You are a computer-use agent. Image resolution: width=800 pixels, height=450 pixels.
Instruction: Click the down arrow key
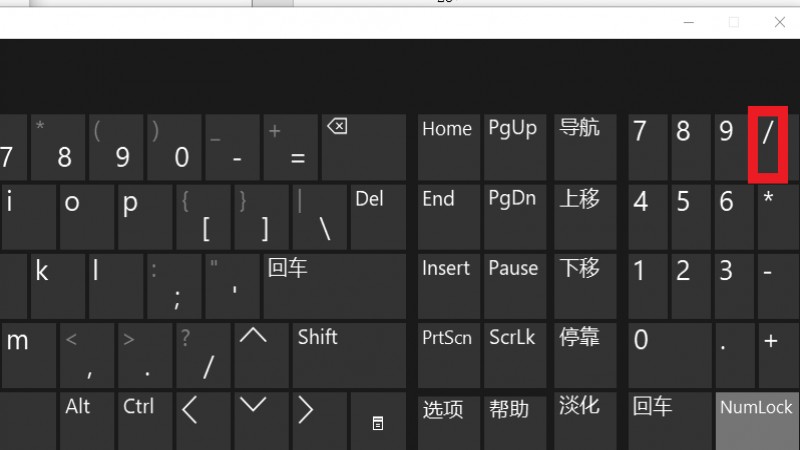pos(261,421)
